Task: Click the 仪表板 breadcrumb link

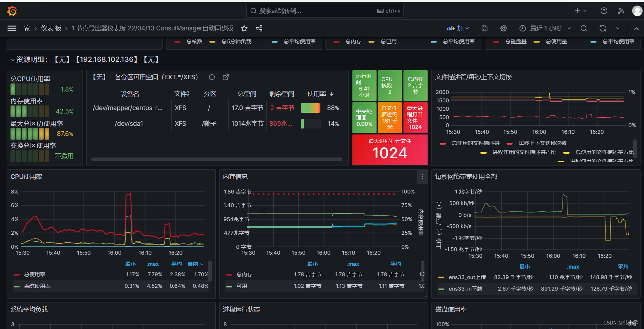Action: 51,28
